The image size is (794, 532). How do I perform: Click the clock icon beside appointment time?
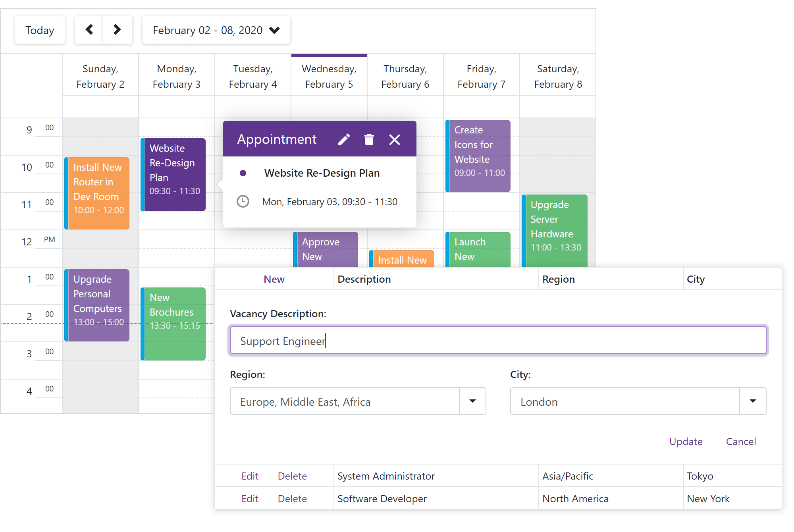243,202
